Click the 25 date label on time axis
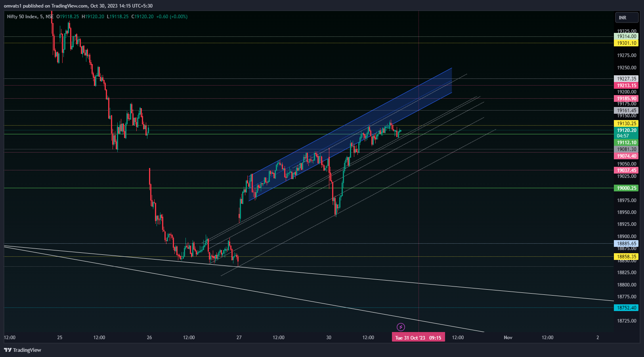644x357 pixels. [59, 338]
